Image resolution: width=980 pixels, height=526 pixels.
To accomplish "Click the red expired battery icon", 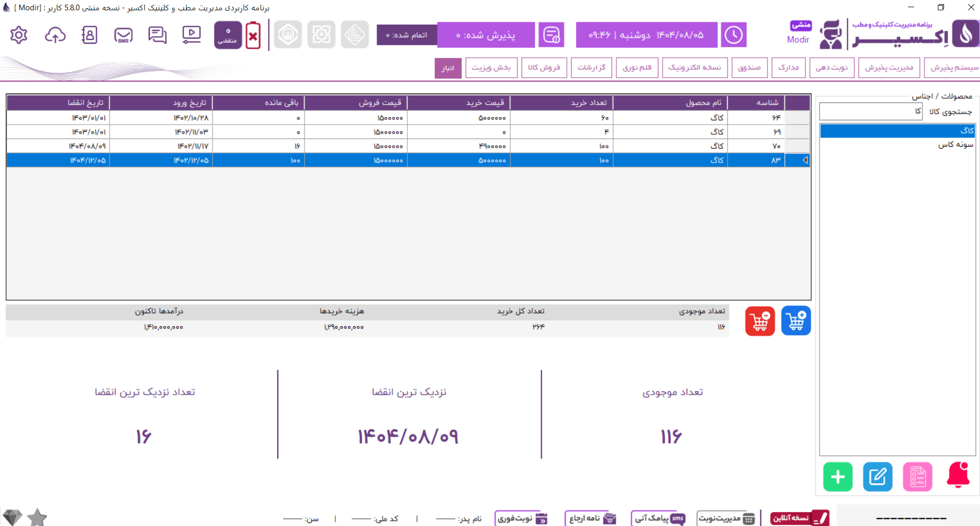I will click(x=253, y=36).
